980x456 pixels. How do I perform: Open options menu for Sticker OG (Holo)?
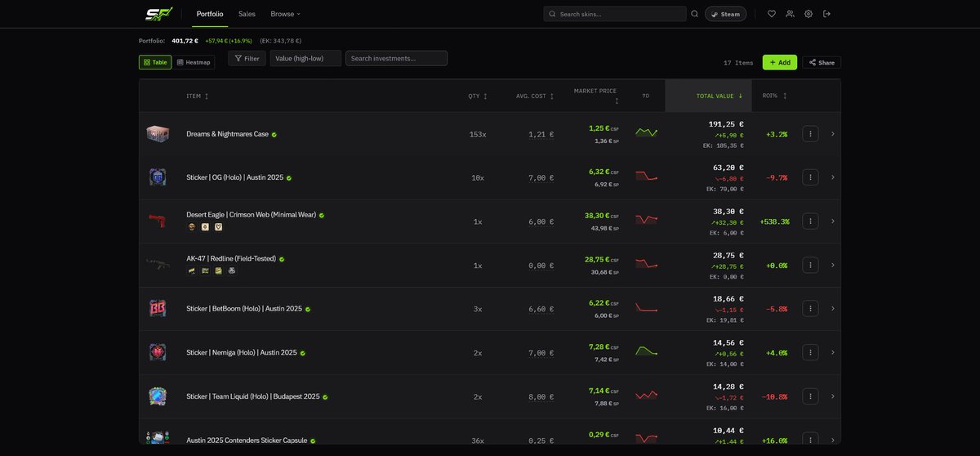[810, 177]
